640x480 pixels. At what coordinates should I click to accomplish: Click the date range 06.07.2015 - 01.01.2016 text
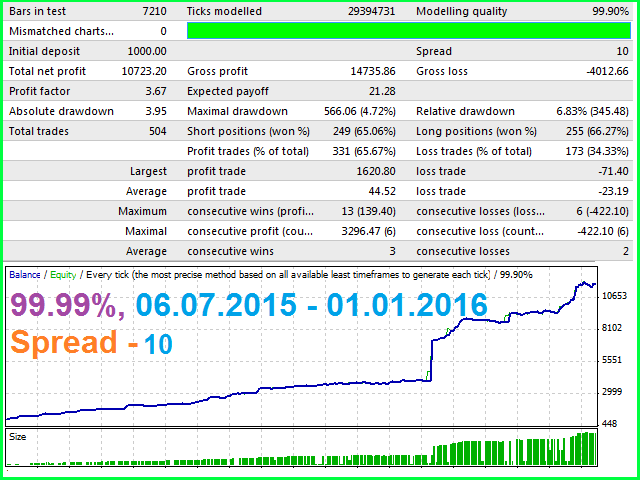coord(312,305)
